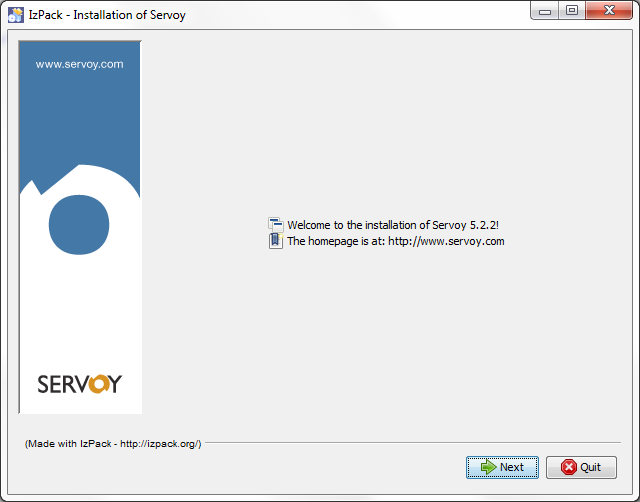The height and width of the screenshot is (502, 640).
Task: Click the Next button
Action: [x=502, y=467]
